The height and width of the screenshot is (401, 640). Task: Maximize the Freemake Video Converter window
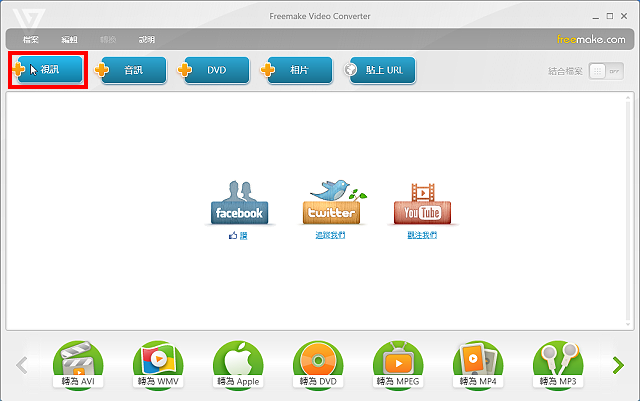[x=610, y=16]
